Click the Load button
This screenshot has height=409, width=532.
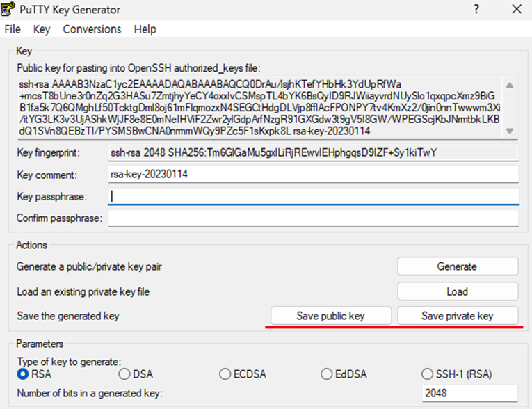pyautogui.click(x=458, y=291)
